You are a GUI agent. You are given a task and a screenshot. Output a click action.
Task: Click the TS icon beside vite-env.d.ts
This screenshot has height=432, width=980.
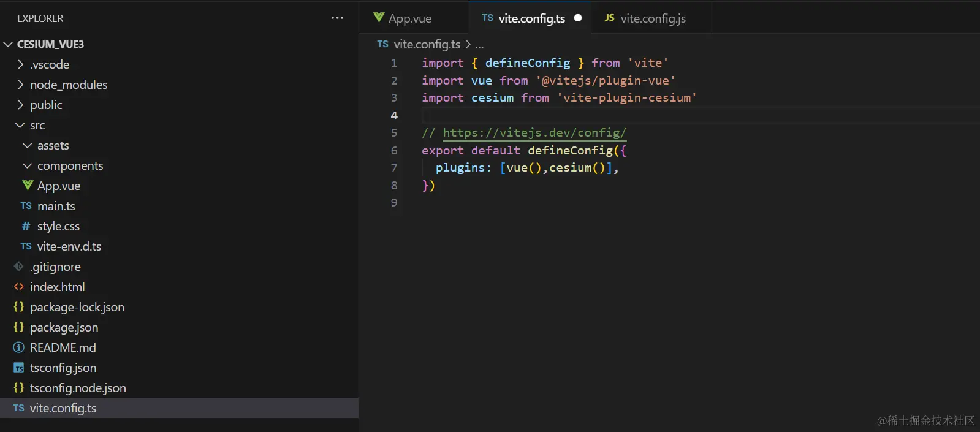pyautogui.click(x=26, y=246)
